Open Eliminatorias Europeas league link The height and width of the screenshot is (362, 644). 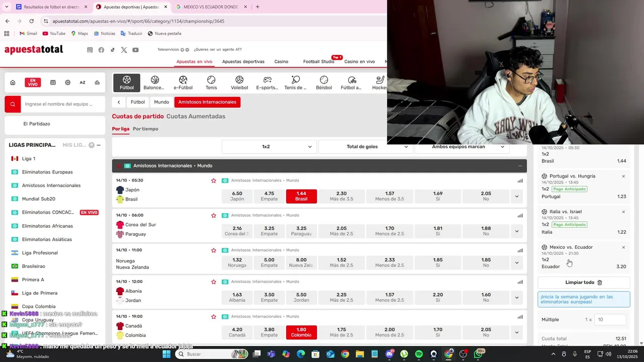(x=47, y=172)
